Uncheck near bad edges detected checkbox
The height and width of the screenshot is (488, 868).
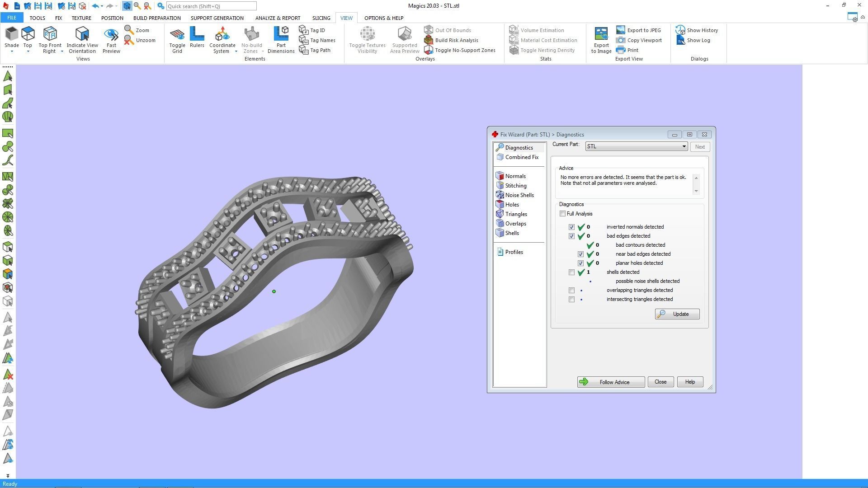pyautogui.click(x=580, y=254)
